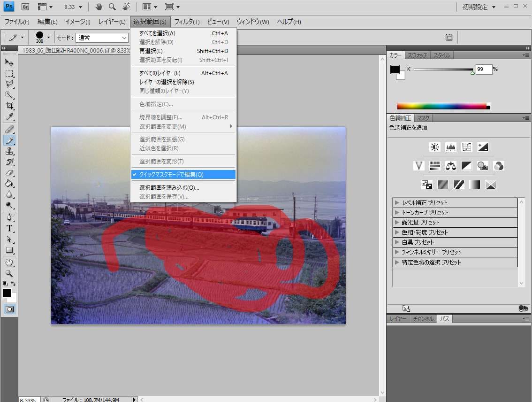The width and height of the screenshot is (532, 402).
Task: Toggle Quick Mask mode button in toolbox
Action: pos(9,309)
